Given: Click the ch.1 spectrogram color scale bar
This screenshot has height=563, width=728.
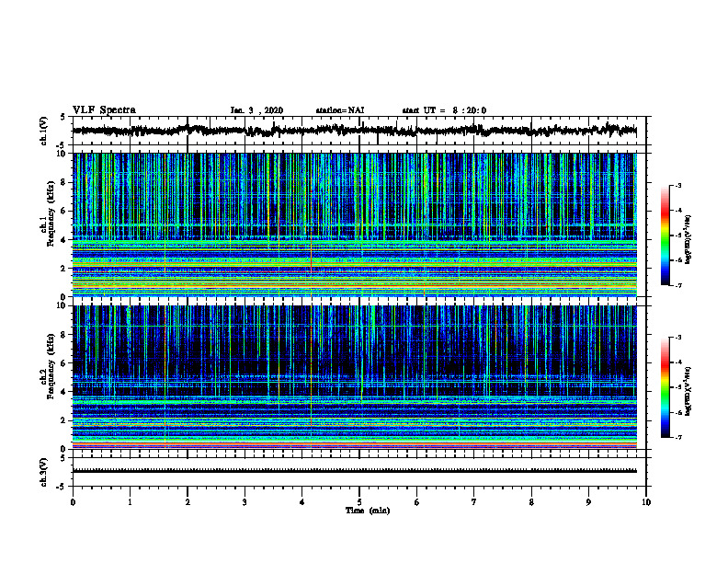Looking at the screenshot, I should pos(665,236).
